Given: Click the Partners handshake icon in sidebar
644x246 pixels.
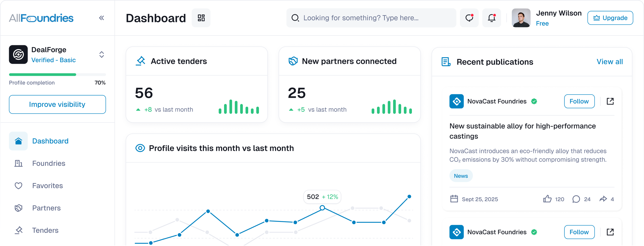Looking at the screenshot, I should pyautogui.click(x=18, y=208).
